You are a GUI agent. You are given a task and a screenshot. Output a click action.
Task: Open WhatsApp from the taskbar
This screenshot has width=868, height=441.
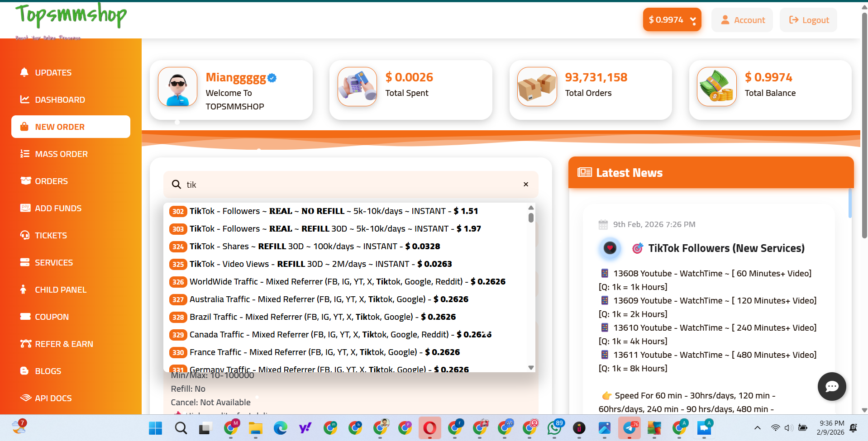coord(554,427)
